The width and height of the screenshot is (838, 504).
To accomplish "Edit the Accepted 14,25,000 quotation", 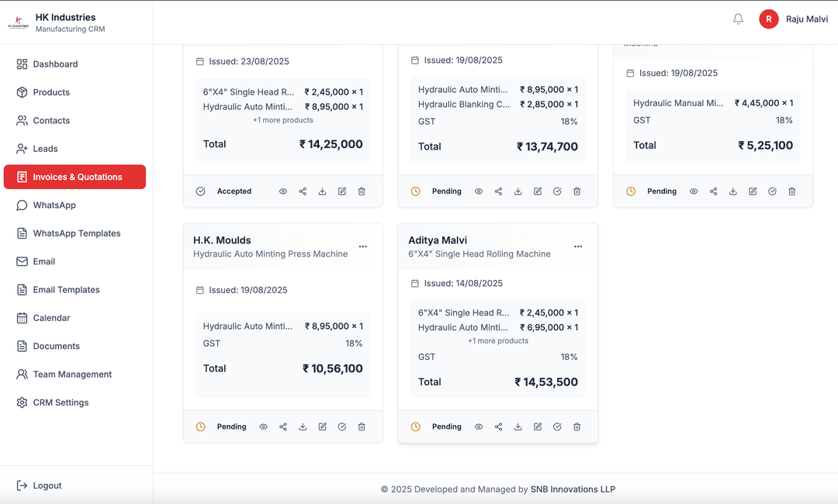I will point(342,192).
